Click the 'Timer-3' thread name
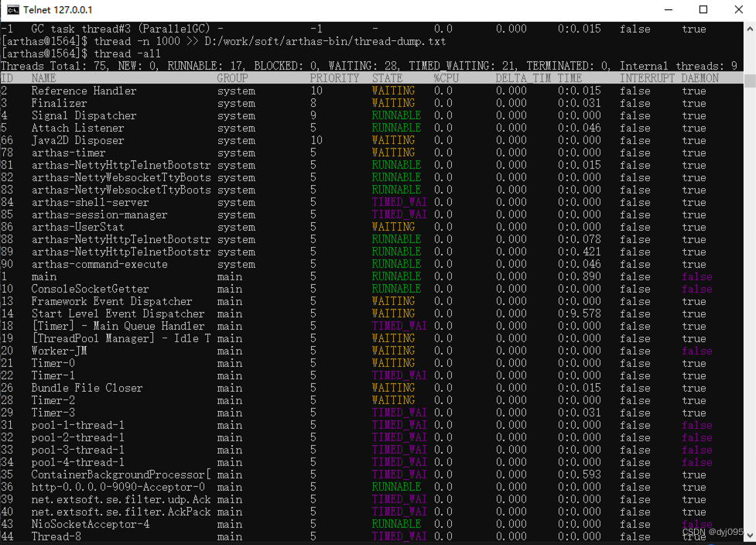Viewport: 756px width, 545px height. pyautogui.click(x=53, y=413)
